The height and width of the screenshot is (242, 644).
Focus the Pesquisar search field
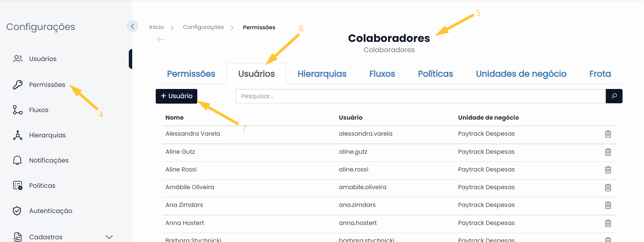(420, 96)
